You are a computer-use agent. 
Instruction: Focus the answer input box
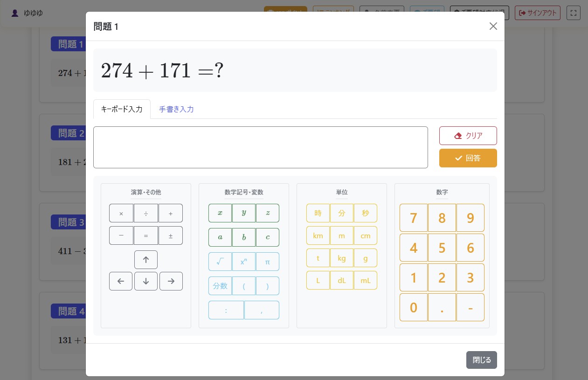260,147
